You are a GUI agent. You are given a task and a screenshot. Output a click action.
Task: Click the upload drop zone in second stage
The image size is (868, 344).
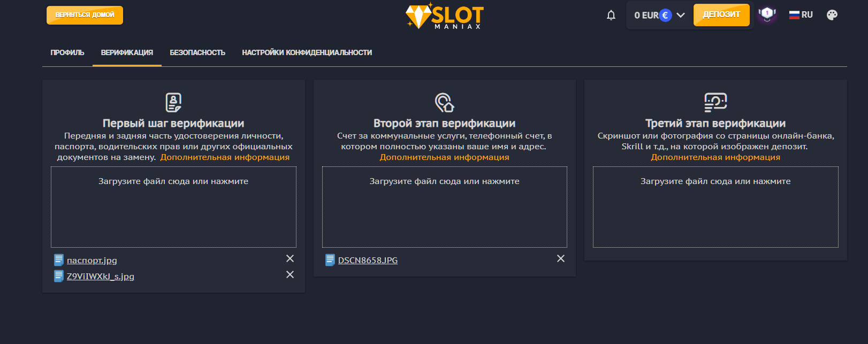[445, 207]
